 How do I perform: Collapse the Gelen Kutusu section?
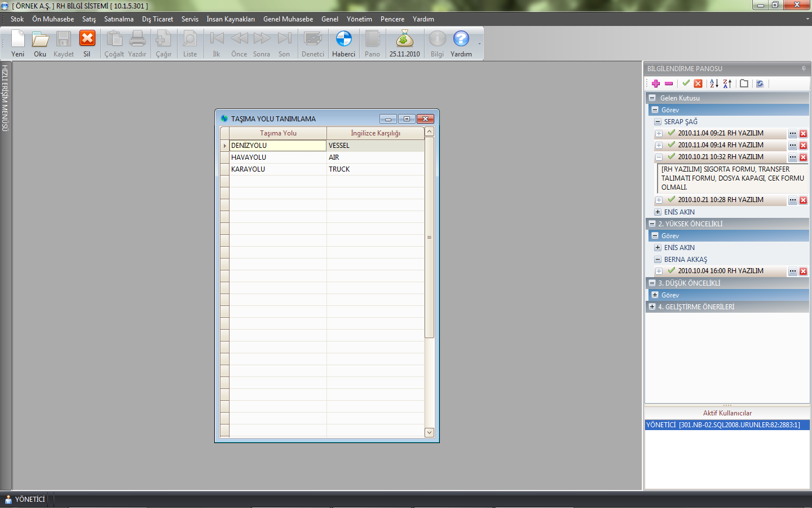click(652, 98)
